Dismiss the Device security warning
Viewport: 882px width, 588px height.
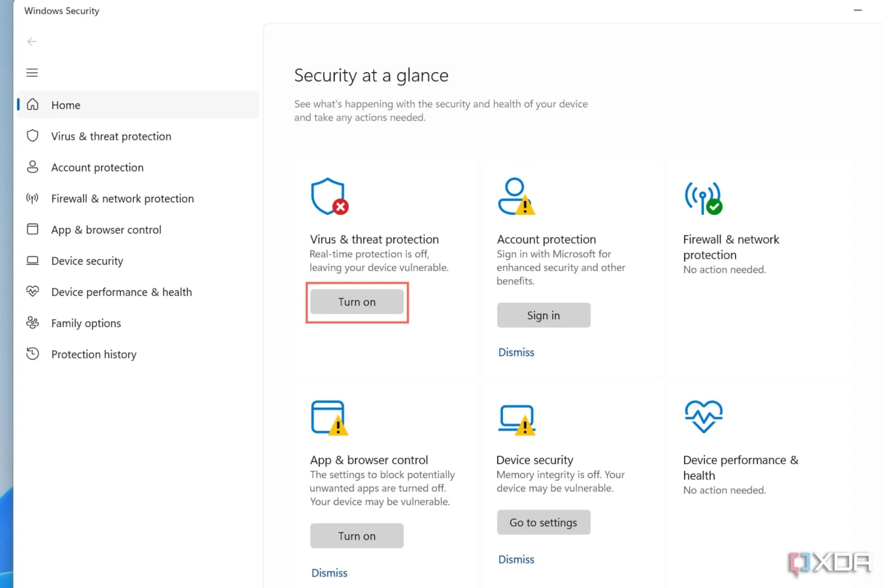(x=516, y=559)
